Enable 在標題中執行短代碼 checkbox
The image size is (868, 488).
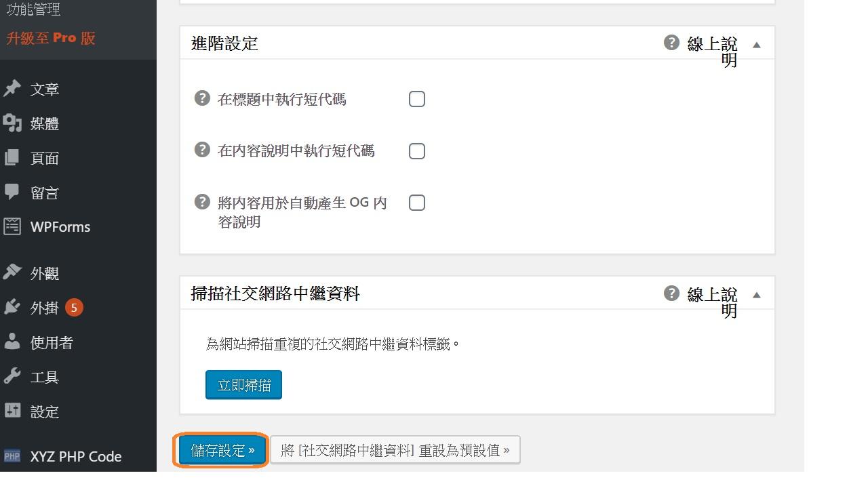click(417, 99)
